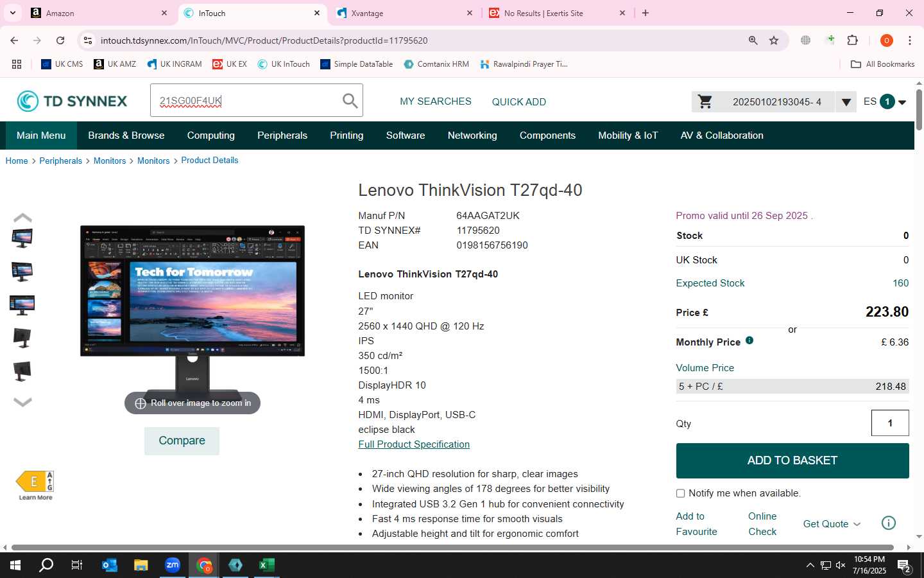Open the browser tab search dropdown chevron
Viewport: 924px width, 578px height.
(13, 13)
